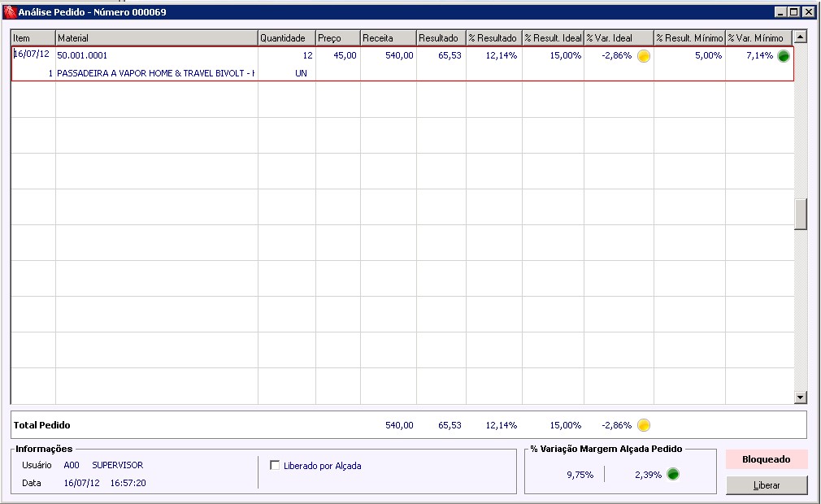Click user code A00
Image resolution: width=821 pixels, height=504 pixels.
(72, 465)
